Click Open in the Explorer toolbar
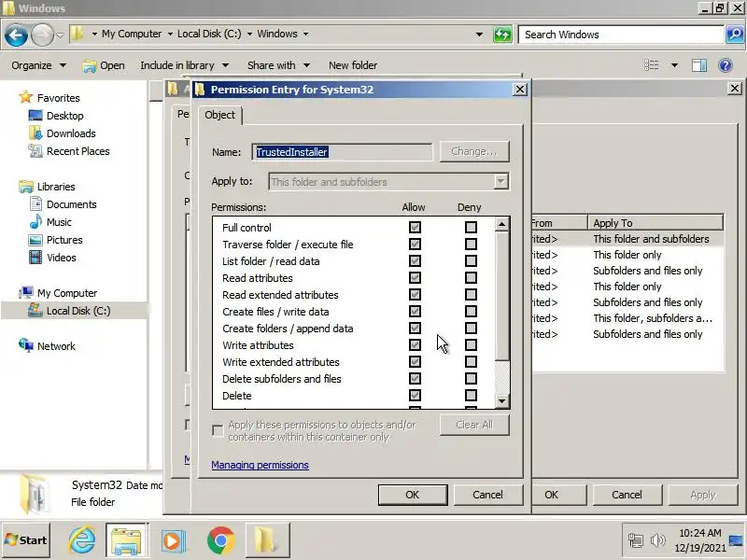The height and width of the screenshot is (560, 747). (104, 65)
